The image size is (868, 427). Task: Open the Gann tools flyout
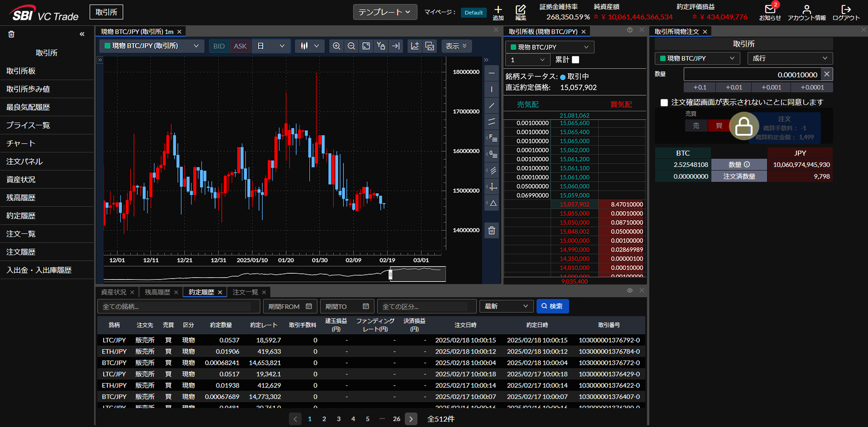pyautogui.click(x=492, y=154)
